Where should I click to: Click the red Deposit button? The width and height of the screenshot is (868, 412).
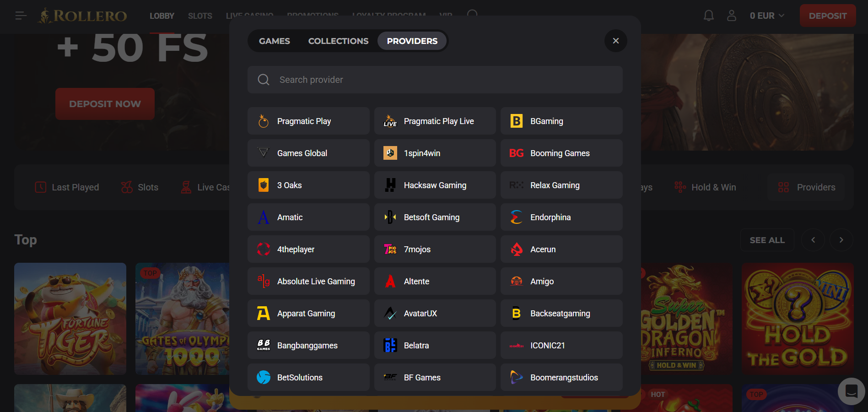click(828, 16)
